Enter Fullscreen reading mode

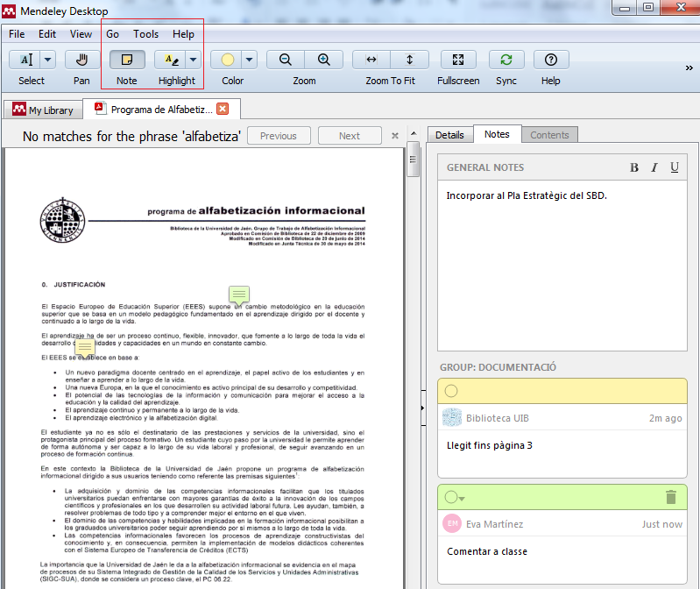(458, 60)
